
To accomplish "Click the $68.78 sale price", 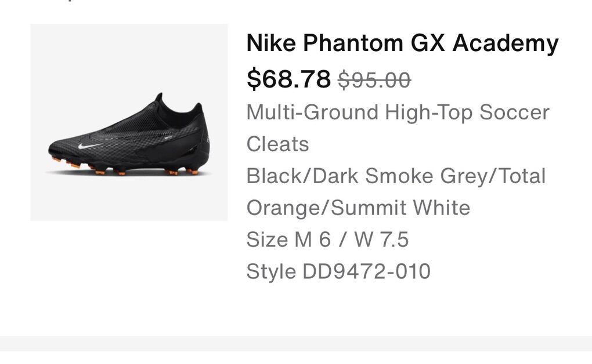I will click(x=288, y=79).
